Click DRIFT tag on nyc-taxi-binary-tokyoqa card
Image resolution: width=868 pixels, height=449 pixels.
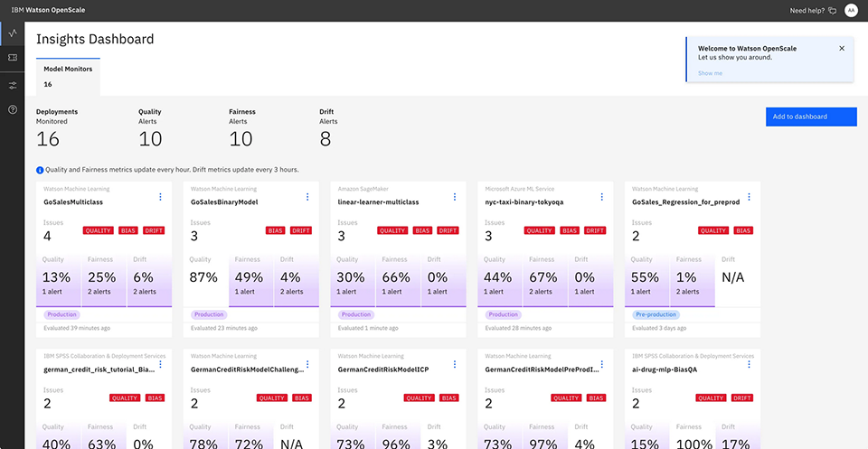pyautogui.click(x=596, y=230)
